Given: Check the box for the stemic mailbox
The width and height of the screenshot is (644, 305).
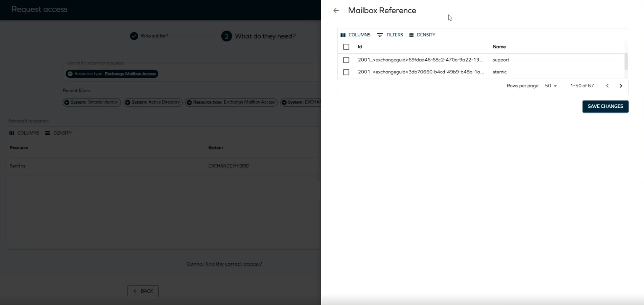Looking at the screenshot, I should pyautogui.click(x=346, y=72).
